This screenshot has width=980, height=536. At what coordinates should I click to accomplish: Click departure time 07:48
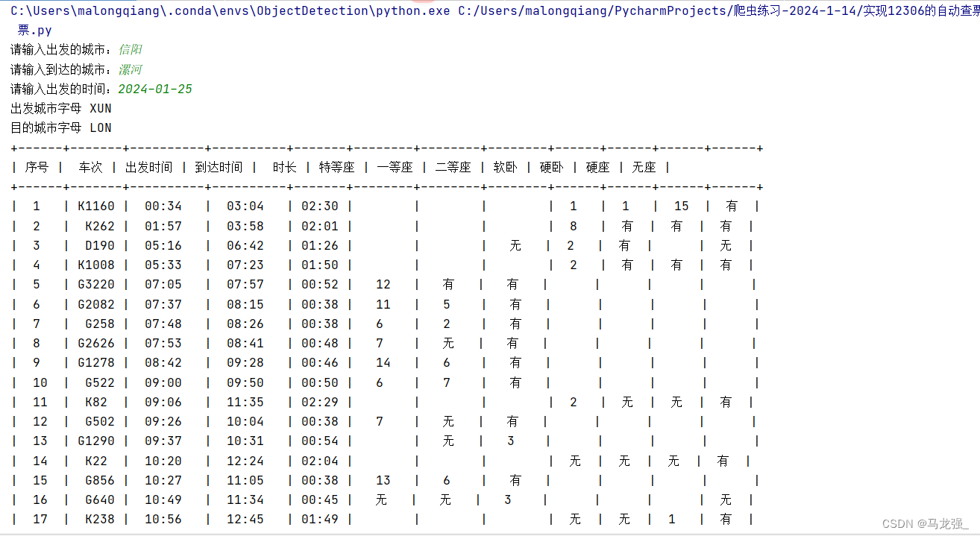click(x=163, y=324)
